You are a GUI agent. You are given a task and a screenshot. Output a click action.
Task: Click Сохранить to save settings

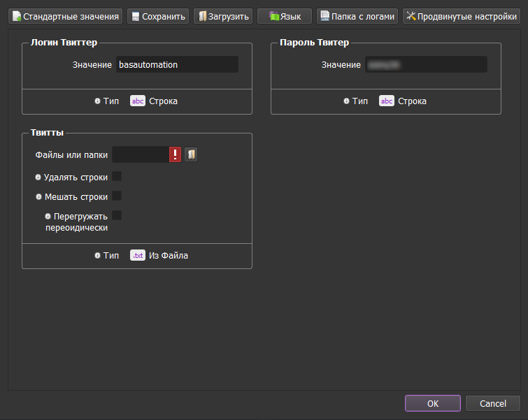(x=157, y=16)
